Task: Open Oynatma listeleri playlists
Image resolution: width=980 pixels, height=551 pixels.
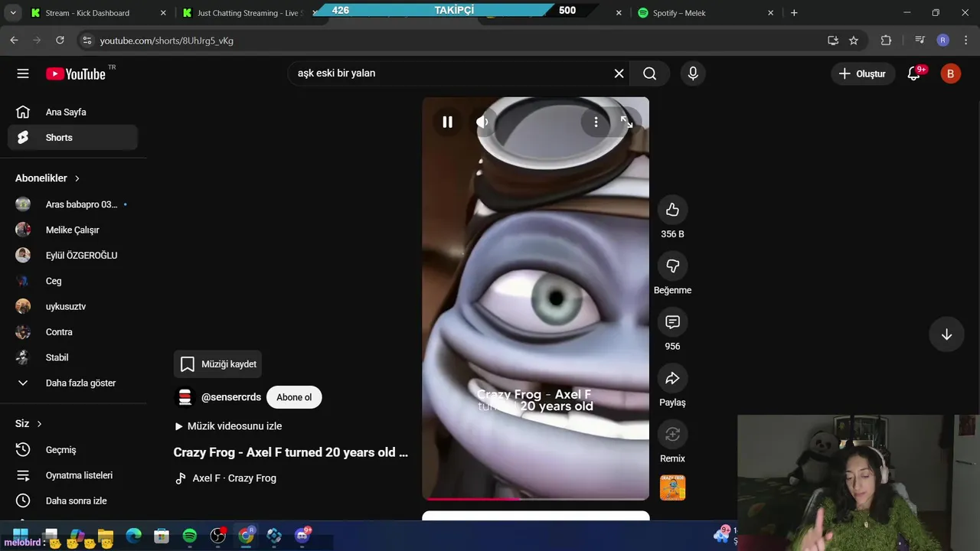Action: coord(73,475)
